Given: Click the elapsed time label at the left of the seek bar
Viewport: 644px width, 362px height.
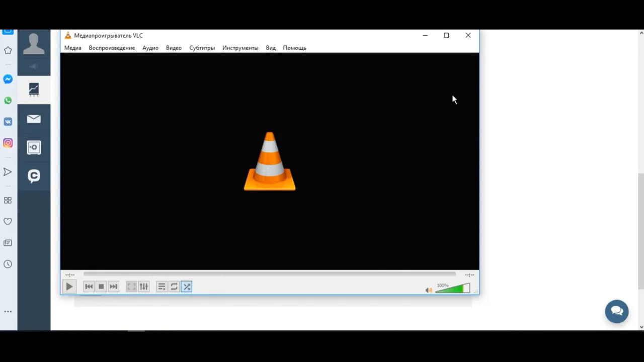Looking at the screenshot, I should 70,275.
